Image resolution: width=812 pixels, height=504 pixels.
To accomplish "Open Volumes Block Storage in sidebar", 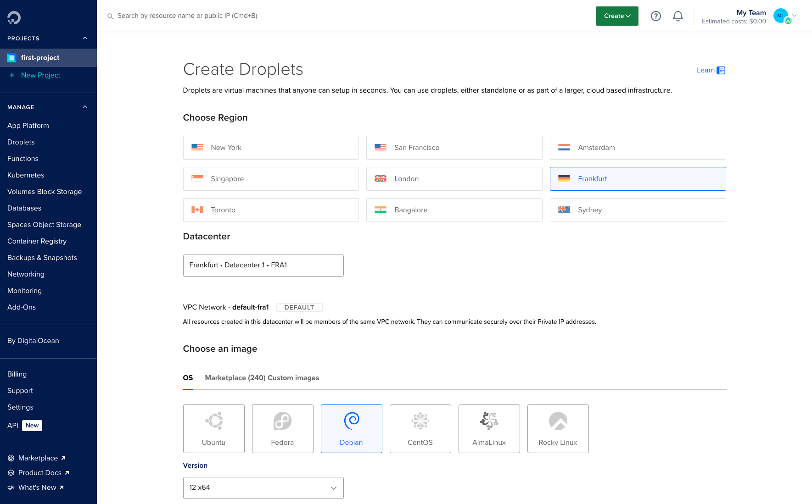I will coord(45,192).
